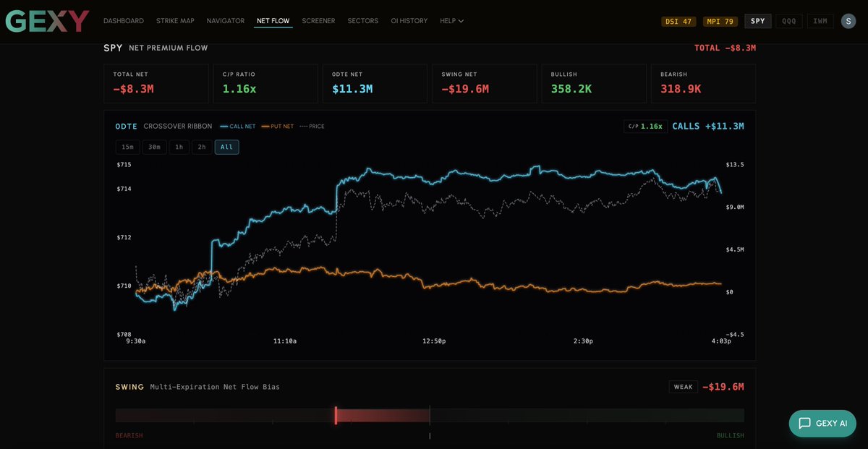Screen dimensions: 868x449
Task: Click the ODTE Net $11.3M card
Action: pos(375,83)
